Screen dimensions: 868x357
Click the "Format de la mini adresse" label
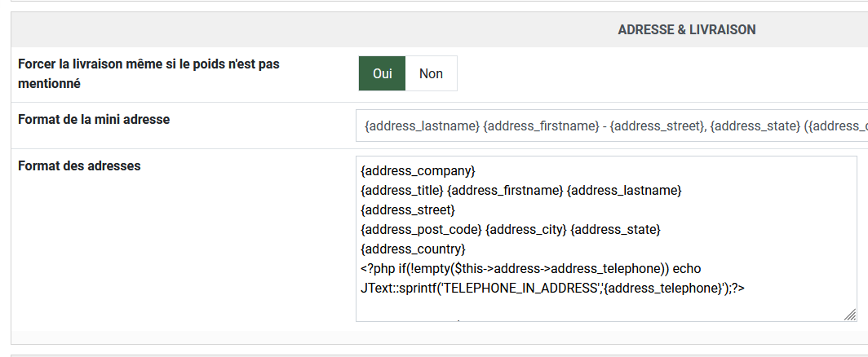[94, 119]
